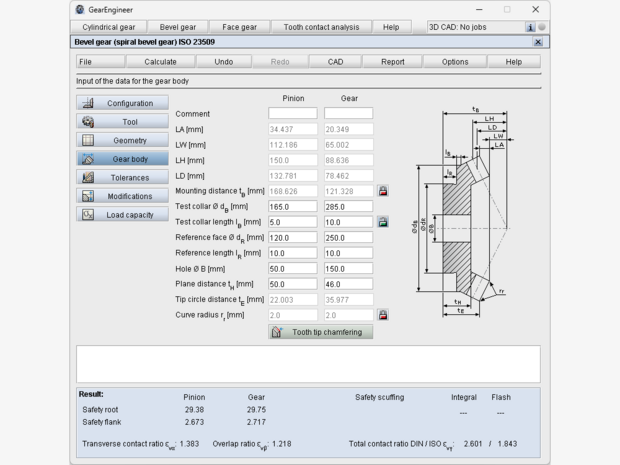This screenshot has height=465, width=620.
Task: Click the Pinion Comment input field
Action: pyautogui.click(x=292, y=113)
